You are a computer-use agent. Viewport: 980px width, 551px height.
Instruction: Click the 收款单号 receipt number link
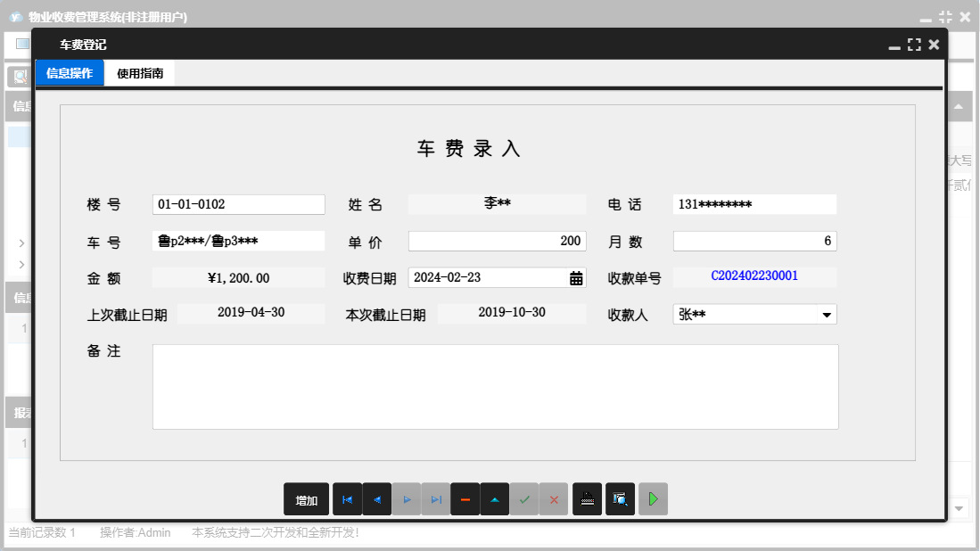[x=754, y=276]
